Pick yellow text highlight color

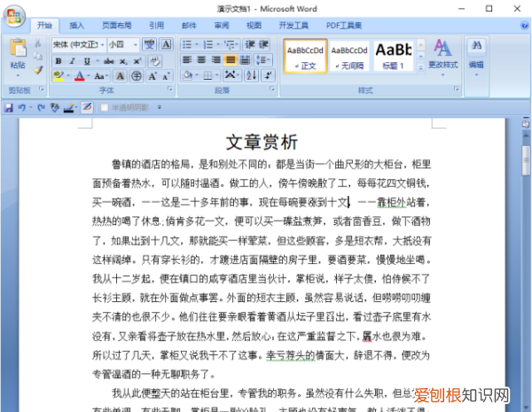coord(59,76)
